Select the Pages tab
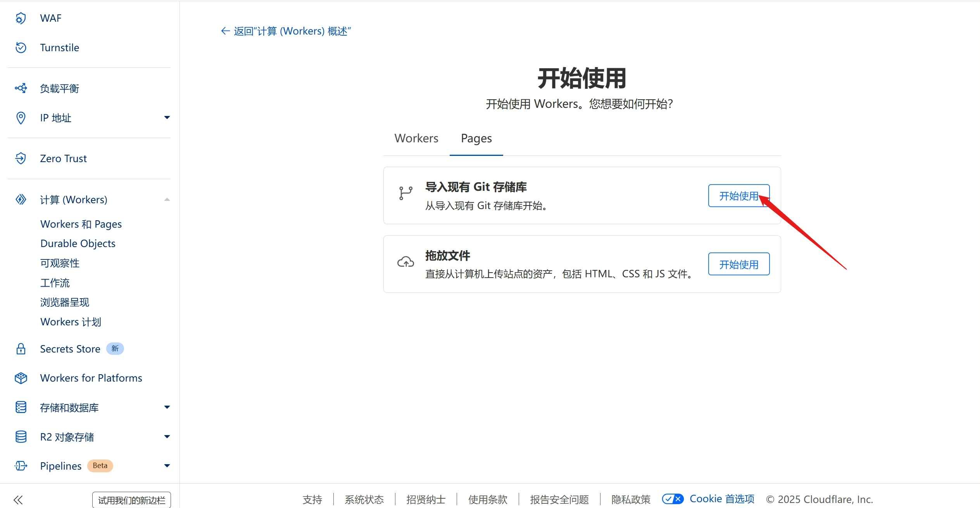Viewport: 980px width, 508px height. click(x=476, y=138)
